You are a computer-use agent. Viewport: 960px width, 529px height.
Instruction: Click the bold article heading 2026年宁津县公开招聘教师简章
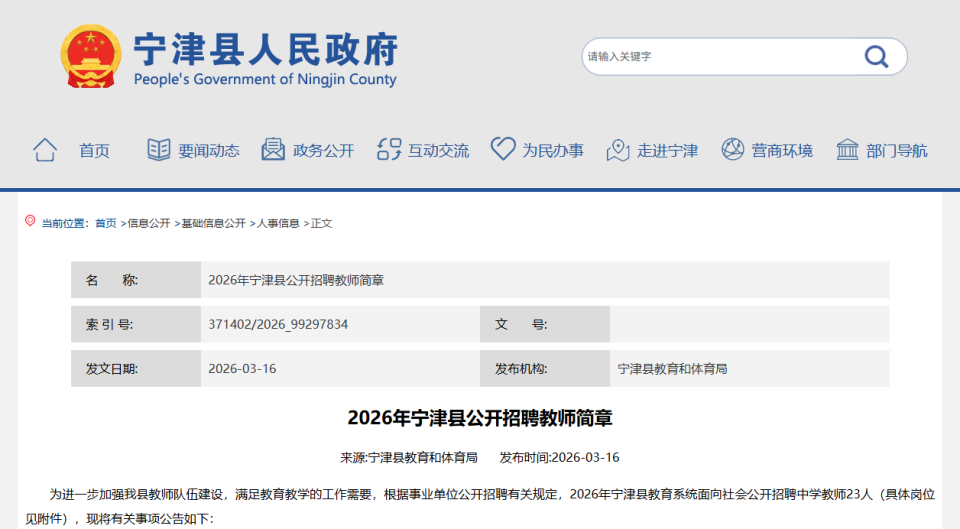[480, 418]
